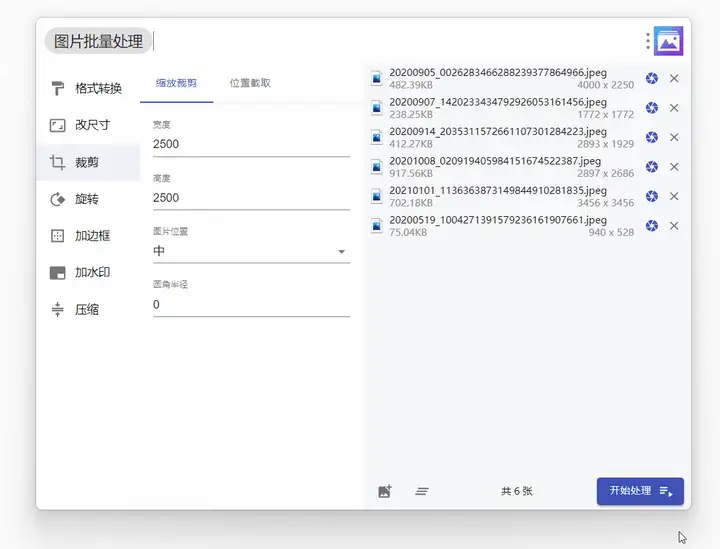Click the 940 x 528 dimension text
The height and width of the screenshot is (549, 720).
[611, 232]
